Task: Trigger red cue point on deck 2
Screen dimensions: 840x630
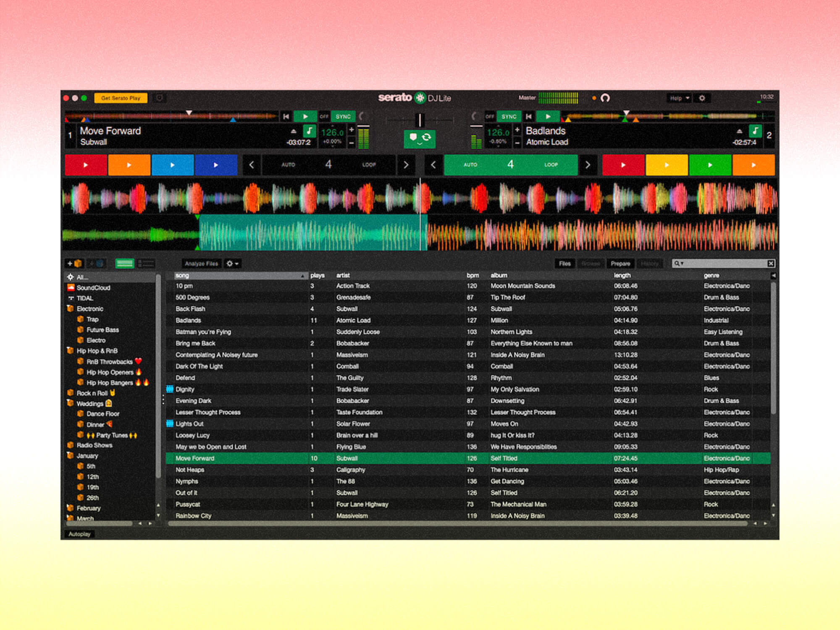Action: pyautogui.click(x=623, y=165)
